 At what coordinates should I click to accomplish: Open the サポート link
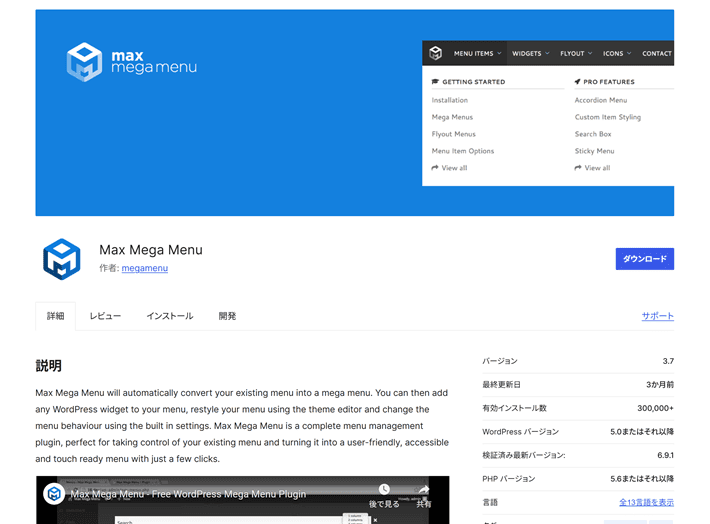[657, 316]
